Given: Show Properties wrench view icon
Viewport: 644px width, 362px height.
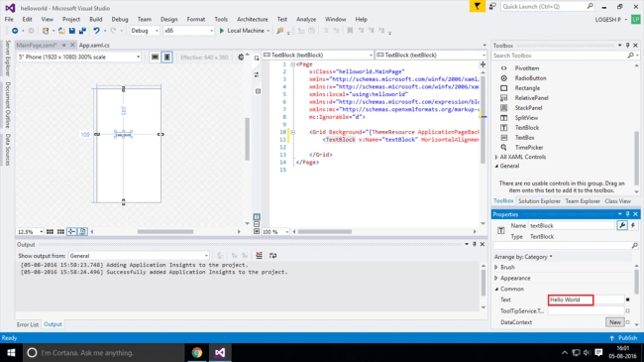Looking at the screenshot, I should (622, 225).
